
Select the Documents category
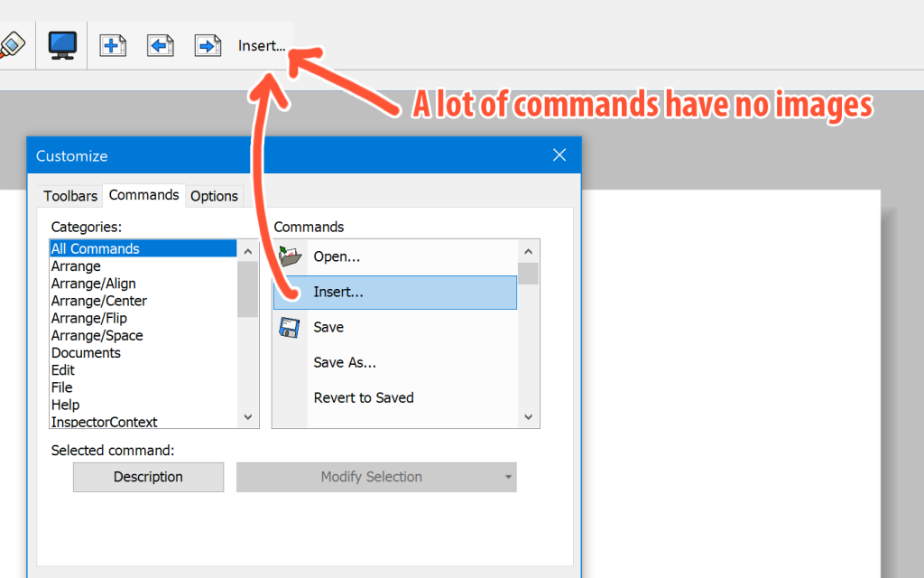click(86, 353)
